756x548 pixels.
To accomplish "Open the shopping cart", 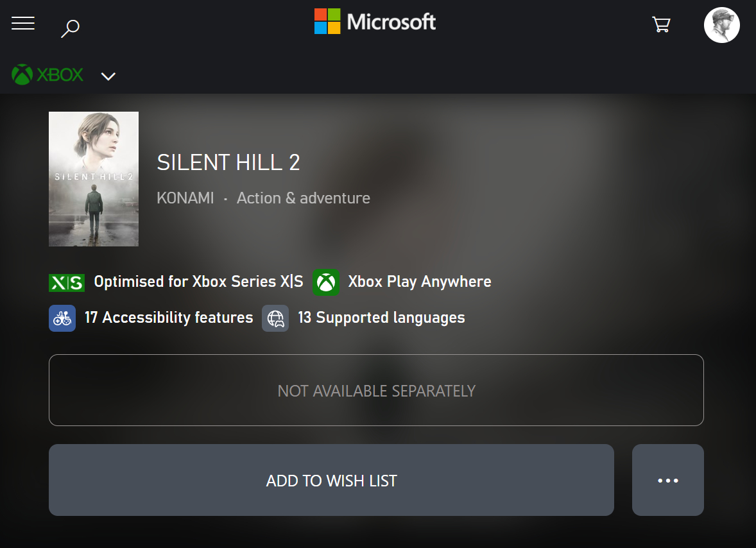I will tap(660, 25).
